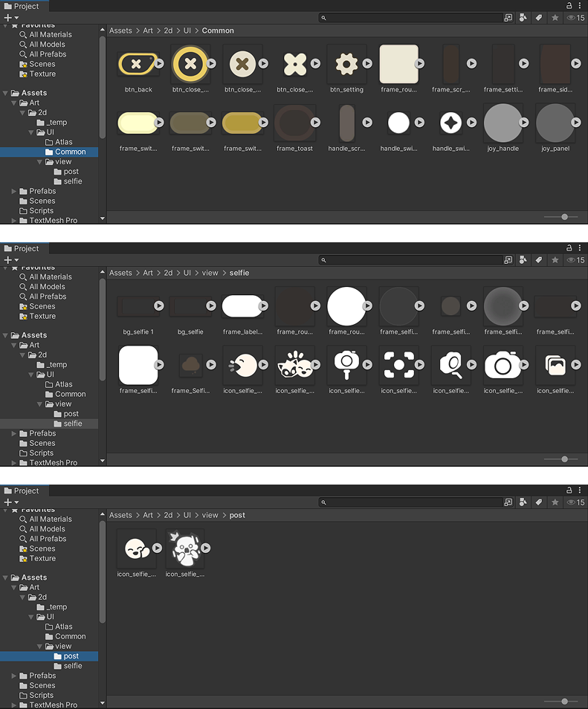Click the Art breadcrumb in the Common path
The width and height of the screenshot is (588, 709).
pos(148,30)
